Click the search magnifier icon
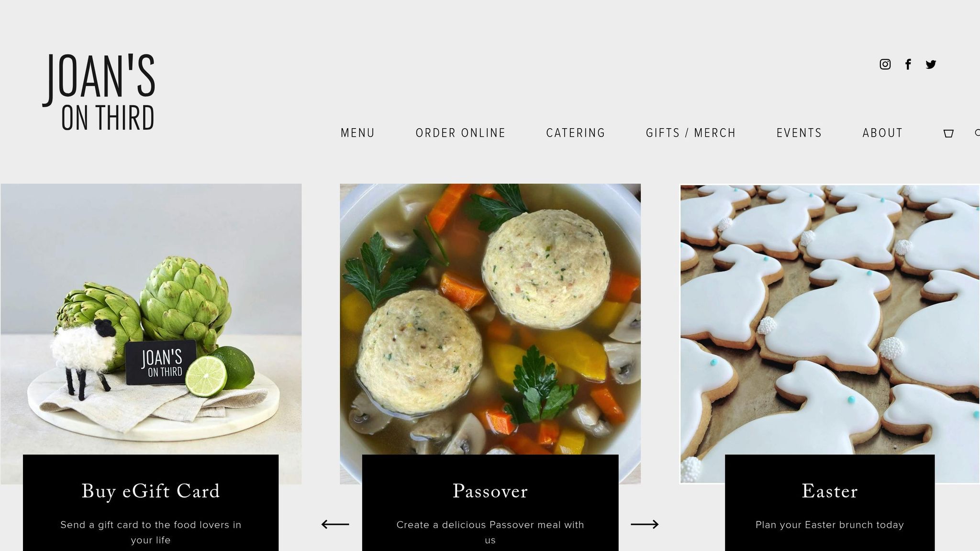Screen dimensions: 980x551 pyautogui.click(x=977, y=133)
